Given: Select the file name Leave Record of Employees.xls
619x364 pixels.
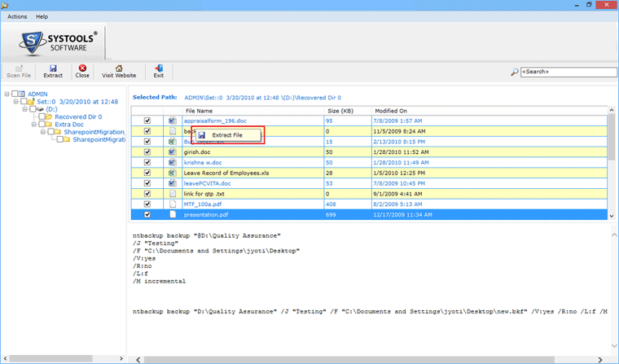Looking at the screenshot, I should tap(226, 173).
